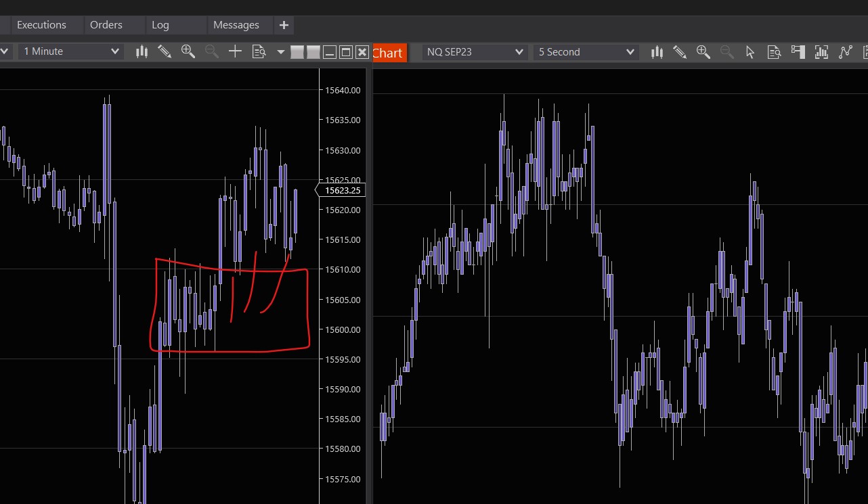Image resolution: width=868 pixels, height=504 pixels.
Task: Open indicators dialog in the 5 Second chart
Action: 821,52
